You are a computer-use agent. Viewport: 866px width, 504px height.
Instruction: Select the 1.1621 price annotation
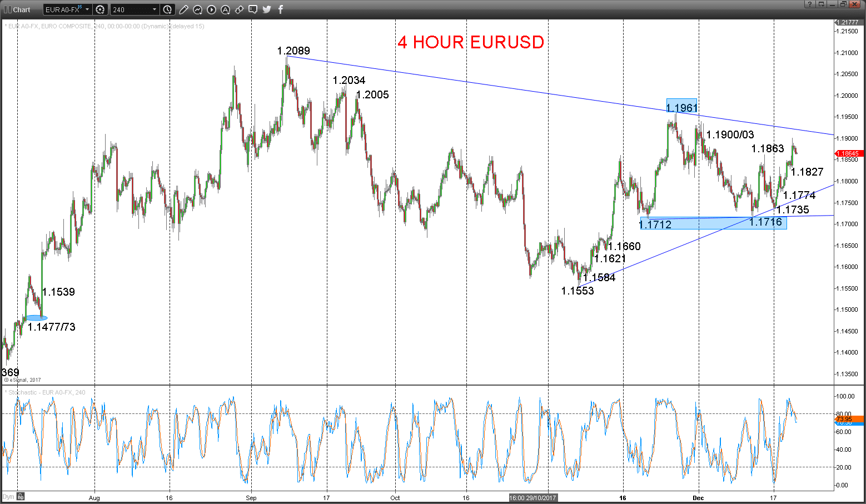(x=610, y=258)
